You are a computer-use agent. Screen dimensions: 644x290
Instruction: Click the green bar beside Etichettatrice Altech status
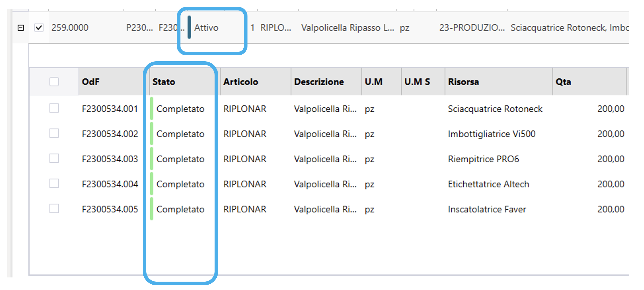coord(152,184)
